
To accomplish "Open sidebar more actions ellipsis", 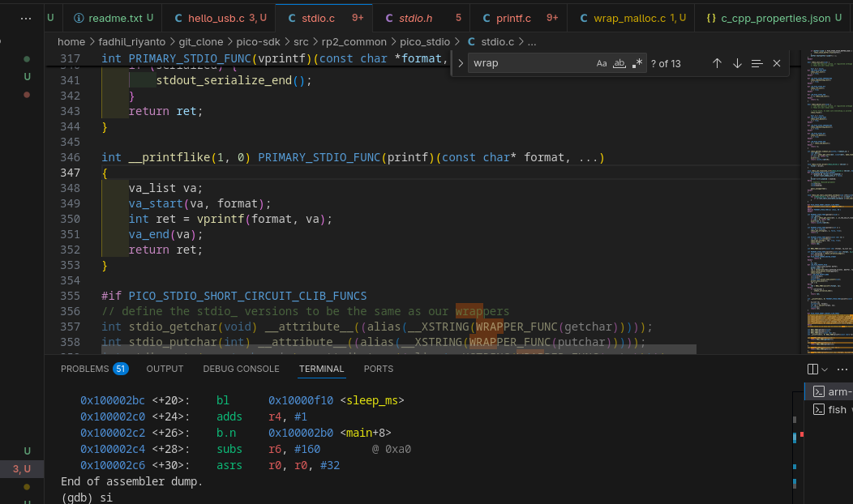I will click(x=26, y=17).
